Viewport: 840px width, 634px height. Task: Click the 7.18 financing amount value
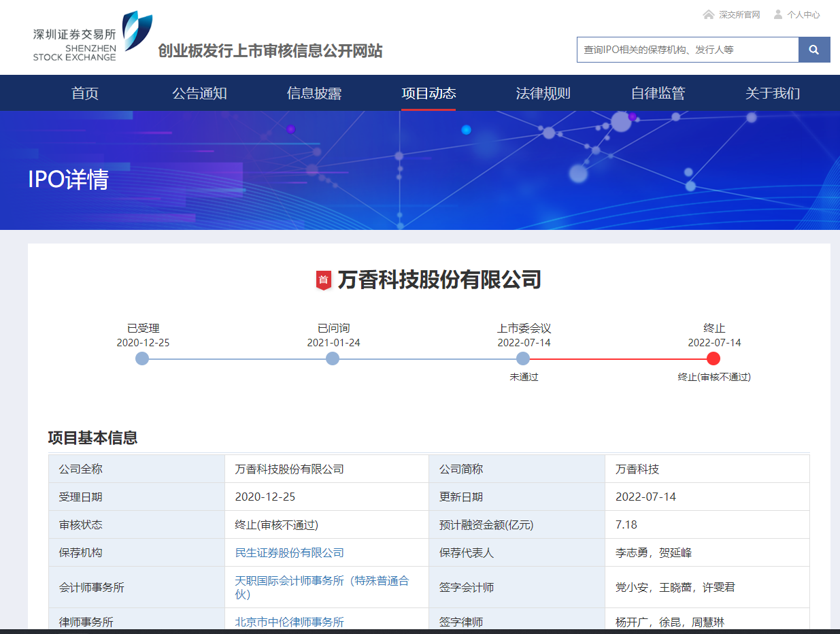coord(626,524)
